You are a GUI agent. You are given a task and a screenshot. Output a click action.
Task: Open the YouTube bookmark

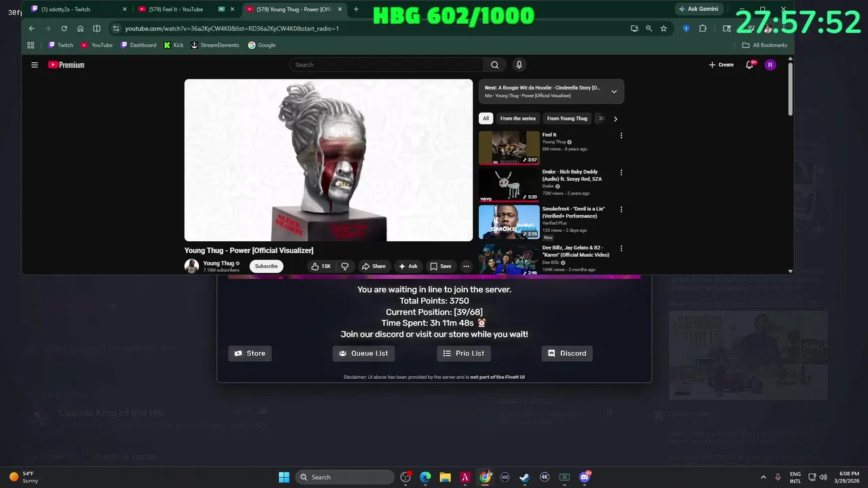[x=96, y=45]
